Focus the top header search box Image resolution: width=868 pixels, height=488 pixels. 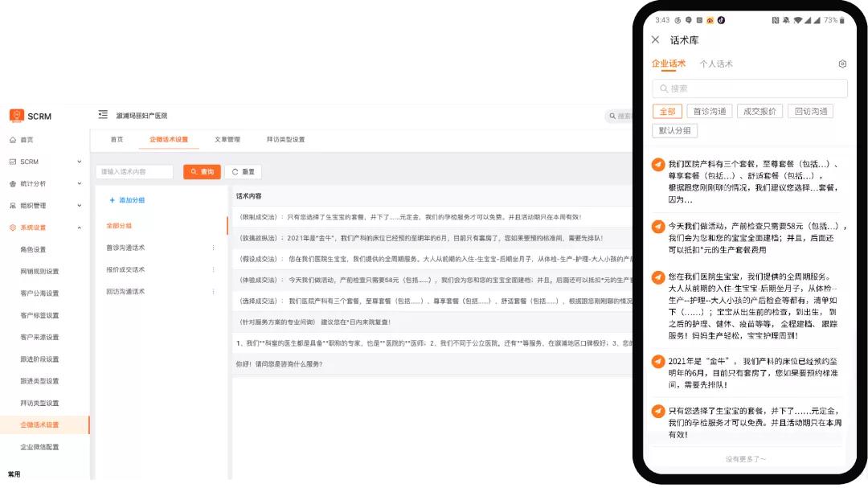pyautogui.click(x=619, y=116)
